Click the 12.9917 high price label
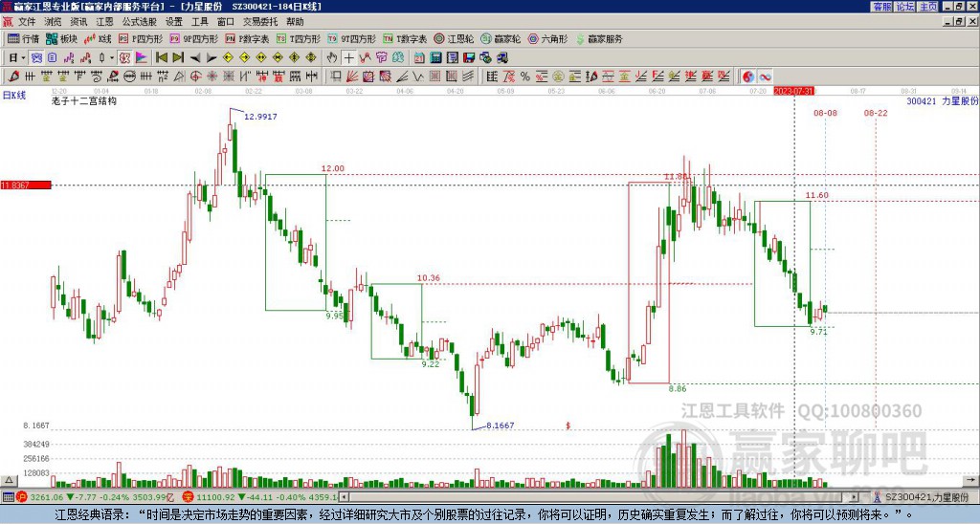This screenshot has height=524, width=980. [x=260, y=117]
